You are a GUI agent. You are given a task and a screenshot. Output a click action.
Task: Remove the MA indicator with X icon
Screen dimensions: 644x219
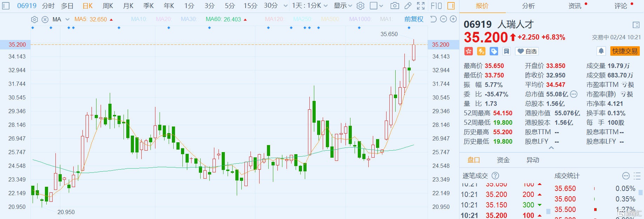coord(45,19)
